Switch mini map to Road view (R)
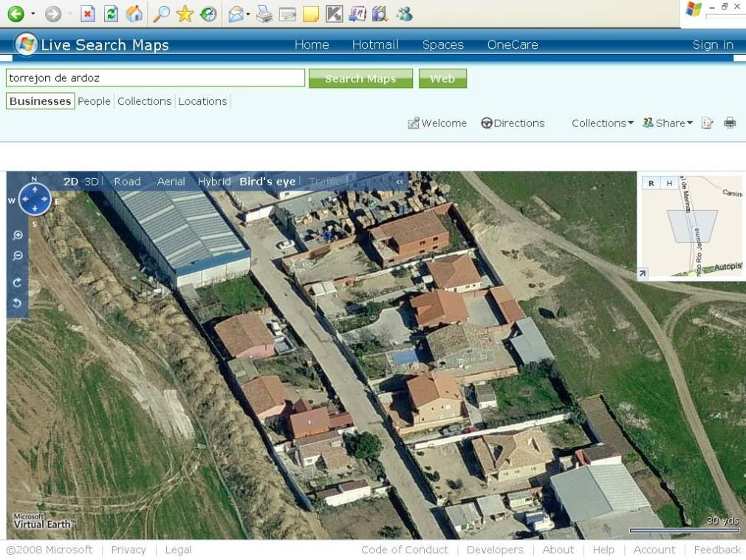Image resolution: width=746 pixels, height=560 pixels. 651,183
